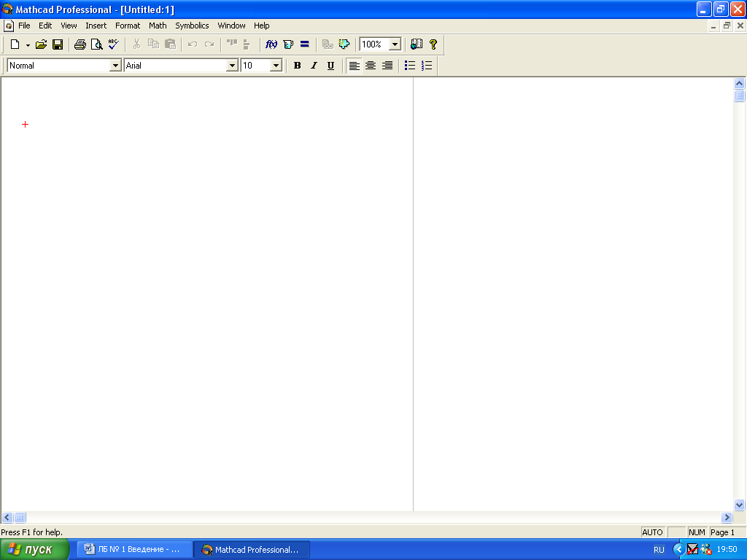This screenshot has width=747, height=560.
Task: Open the new-template dropdown arrow beside New
Action: click(28, 45)
